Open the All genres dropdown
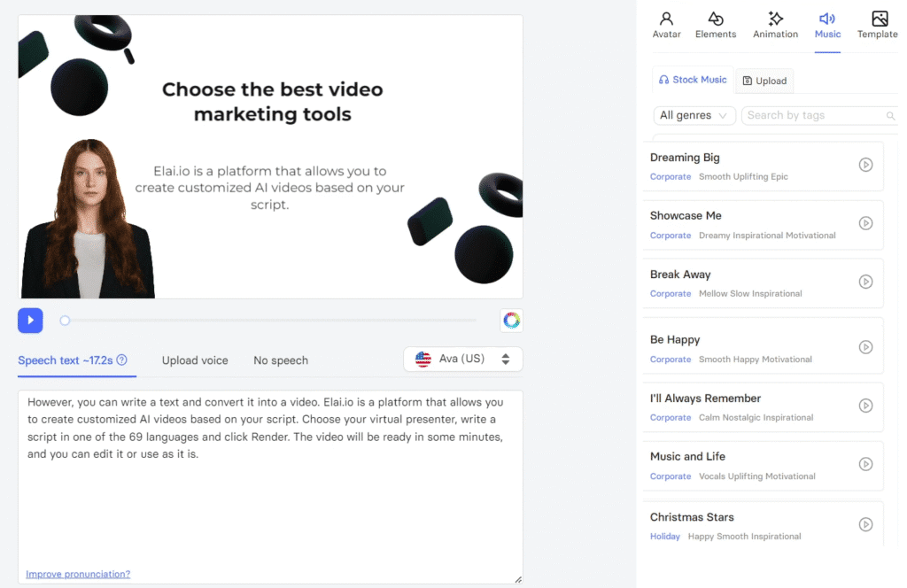Image resolution: width=907 pixels, height=588 pixels. pyautogui.click(x=694, y=116)
